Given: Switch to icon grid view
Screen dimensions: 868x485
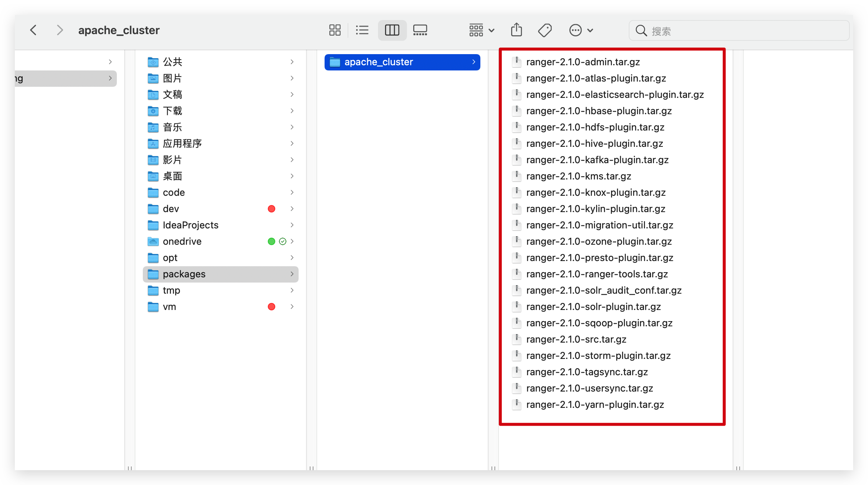Looking at the screenshot, I should tap(334, 30).
